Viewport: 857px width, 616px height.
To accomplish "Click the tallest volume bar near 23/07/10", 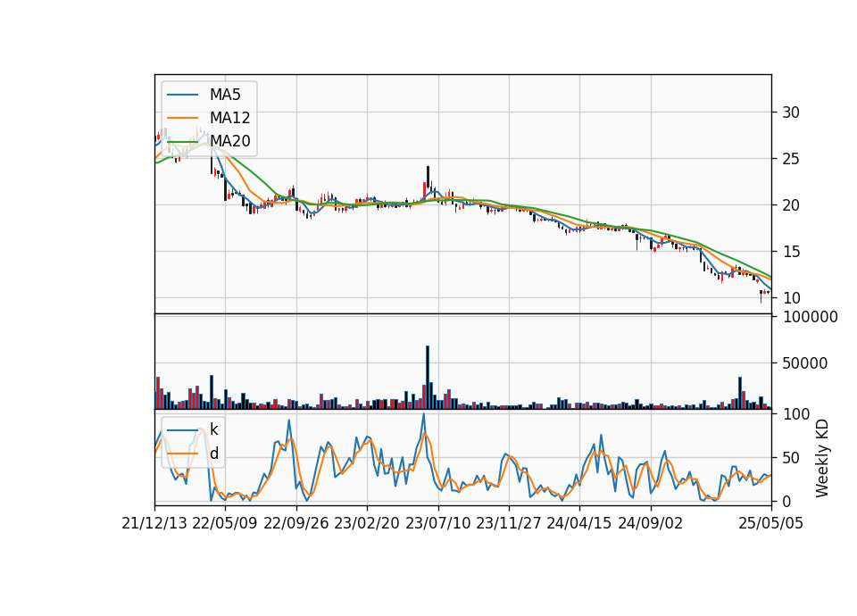I will tap(428, 377).
